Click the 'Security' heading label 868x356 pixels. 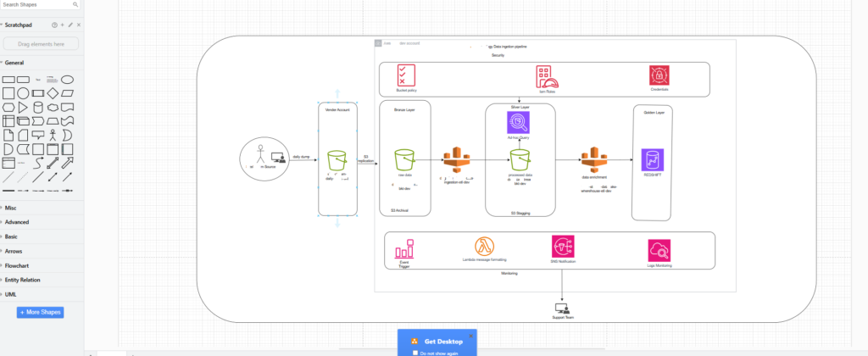point(498,55)
